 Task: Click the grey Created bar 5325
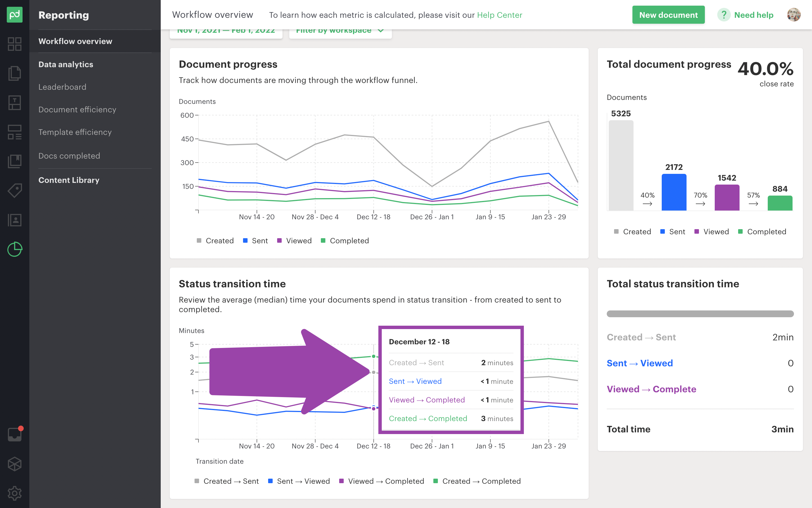[x=621, y=165]
